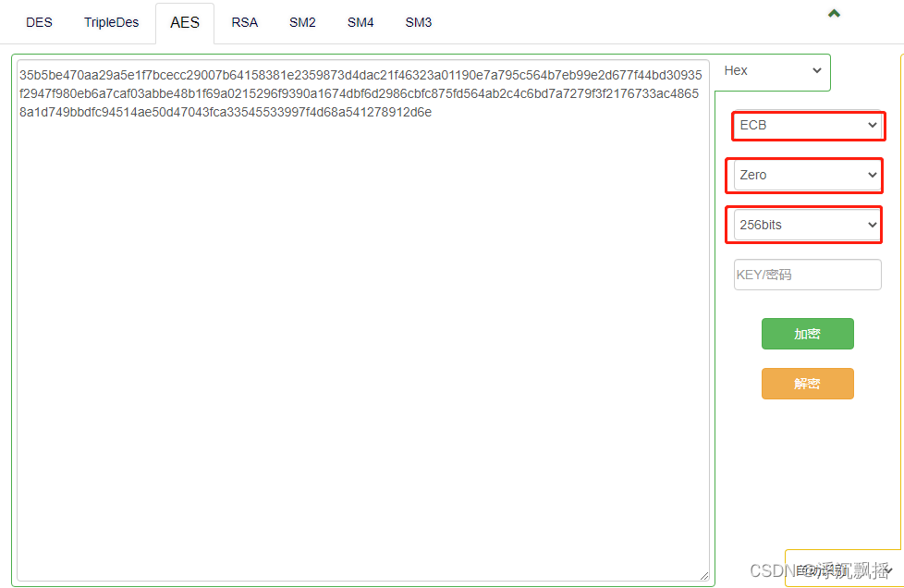The height and width of the screenshot is (588, 904).
Task: Select the AES tab
Action: coord(185,22)
